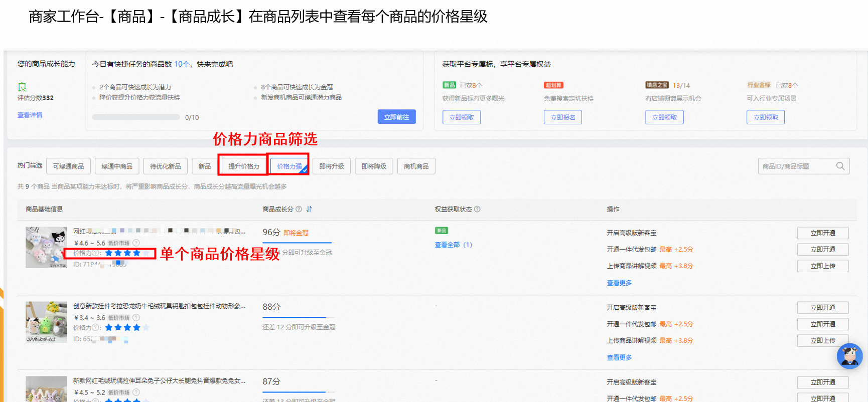The height and width of the screenshot is (402, 868).
Task: Toggle the 可绿通商品 filter
Action: (69, 166)
